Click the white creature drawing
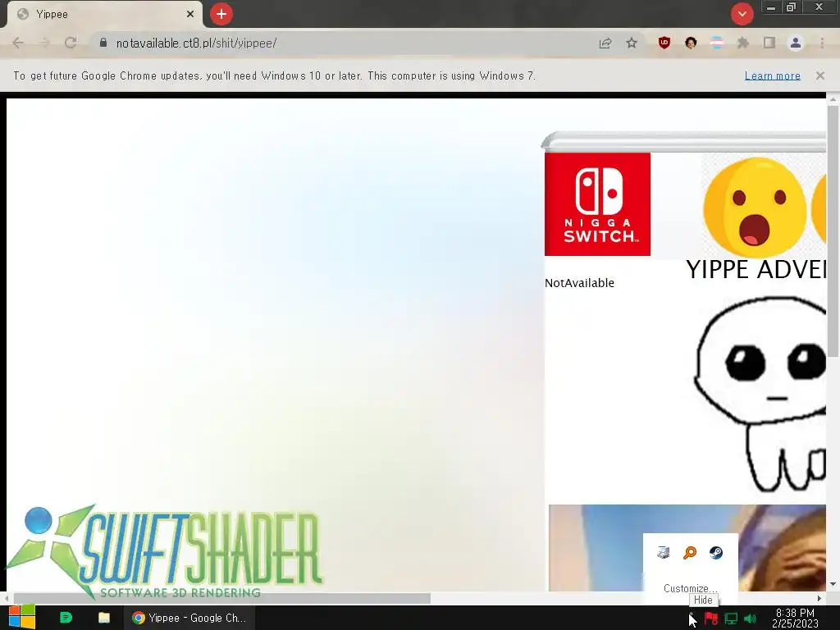 [760, 394]
